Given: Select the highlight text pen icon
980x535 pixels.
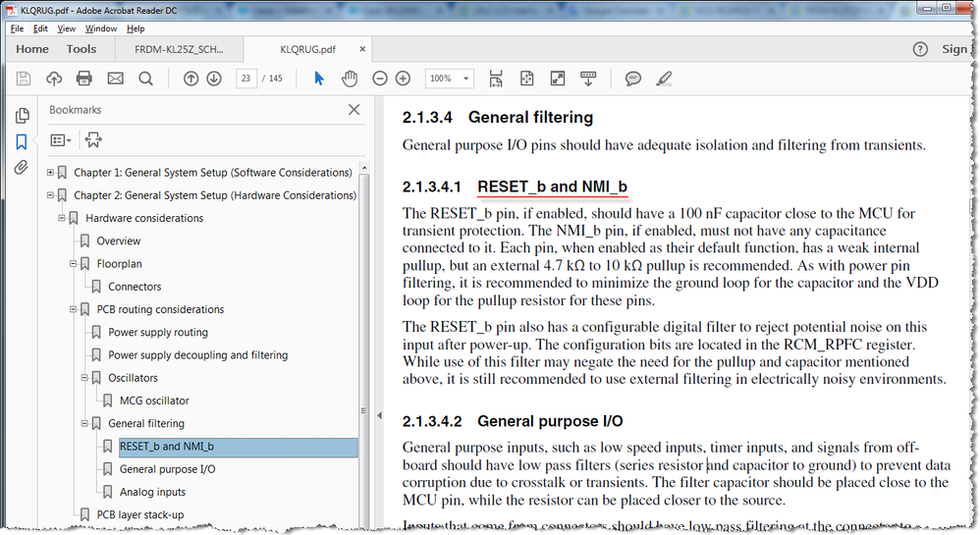Looking at the screenshot, I should (x=664, y=79).
